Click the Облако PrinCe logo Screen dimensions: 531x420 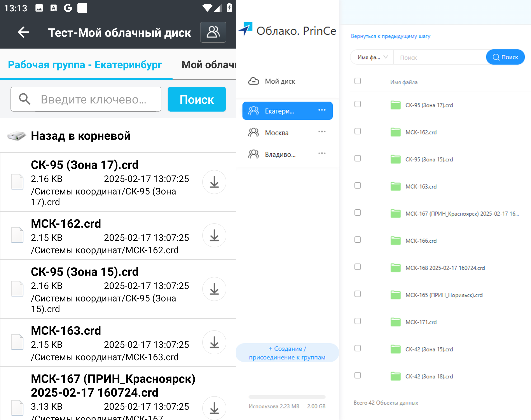287,30
